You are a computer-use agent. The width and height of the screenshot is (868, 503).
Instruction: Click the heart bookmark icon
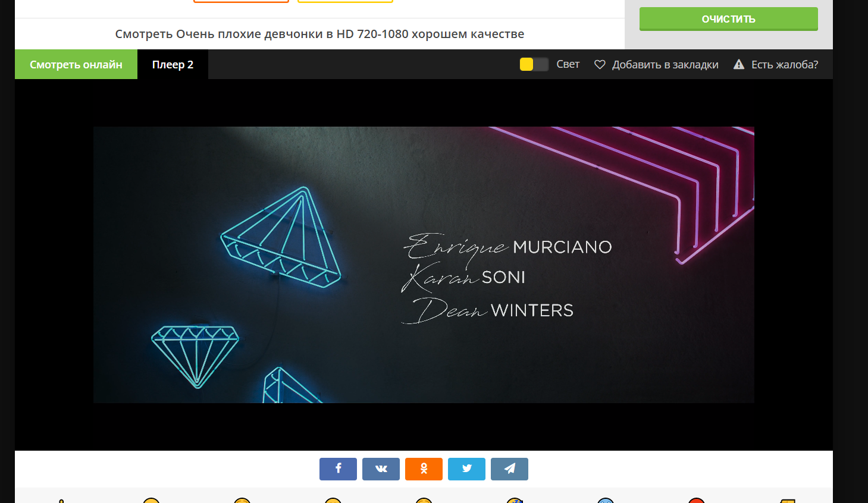[x=600, y=64]
